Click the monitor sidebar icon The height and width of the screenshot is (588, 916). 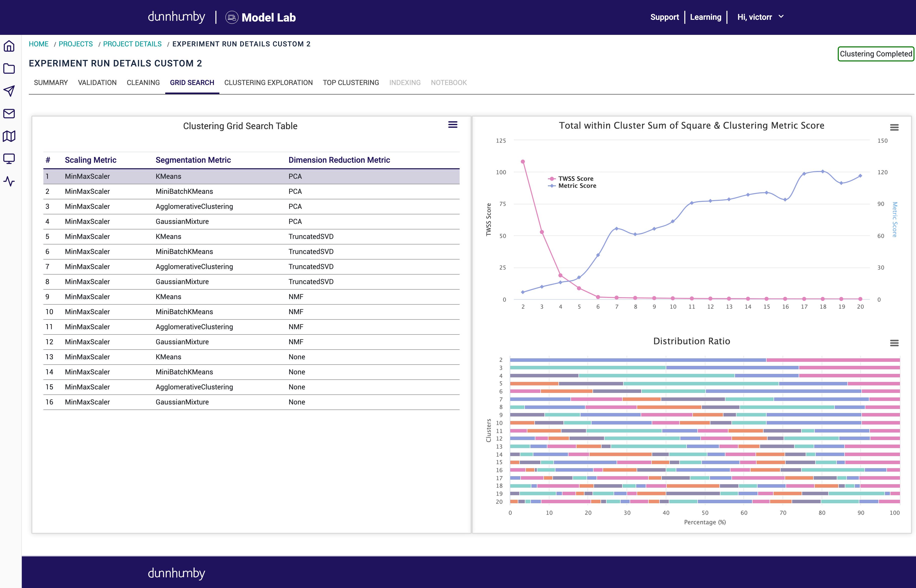pos(9,158)
